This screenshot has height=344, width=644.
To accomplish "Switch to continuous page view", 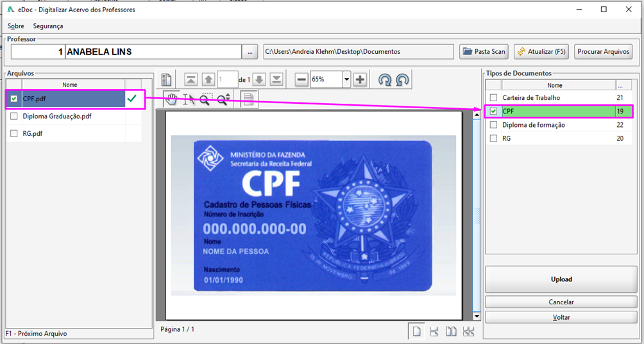I will pyautogui.click(x=434, y=331).
